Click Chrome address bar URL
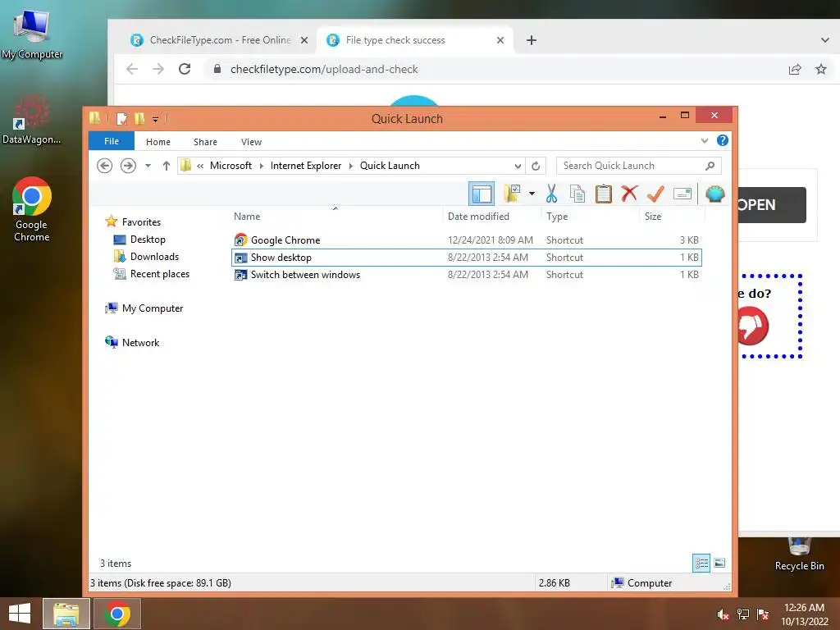Screen dimensions: 840x630 324,69
